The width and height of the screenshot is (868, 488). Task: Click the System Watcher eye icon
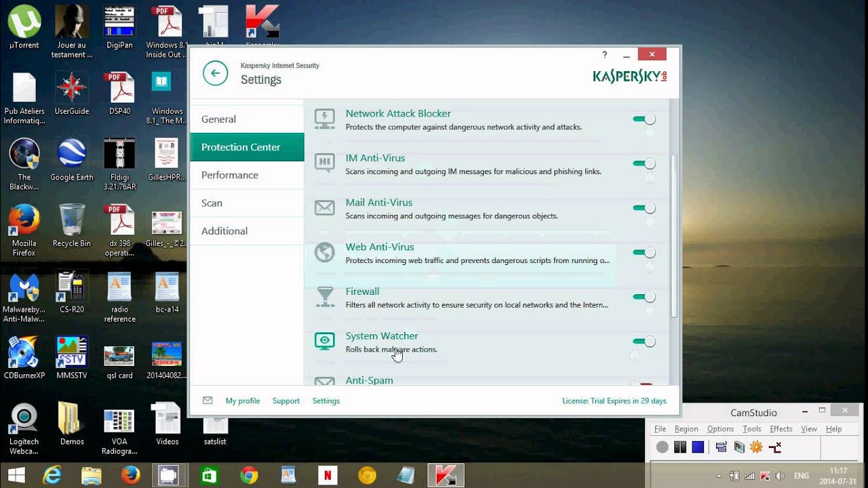coord(325,342)
